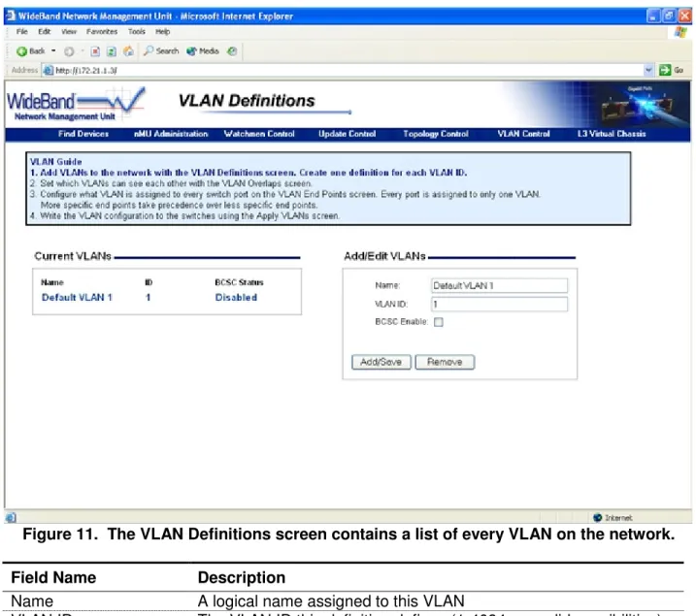This screenshot has width=696, height=616.
Task: Click the Name input field
Action: [499, 285]
